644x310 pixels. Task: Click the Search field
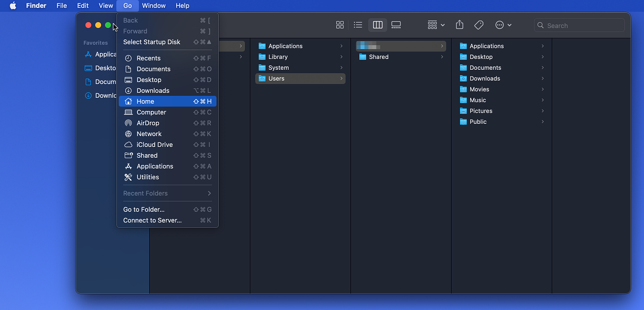coord(579,26)
